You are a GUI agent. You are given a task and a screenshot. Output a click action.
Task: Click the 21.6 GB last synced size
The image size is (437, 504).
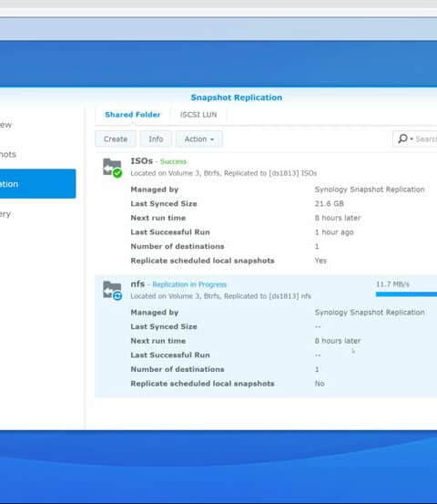[x=329, y=203]
